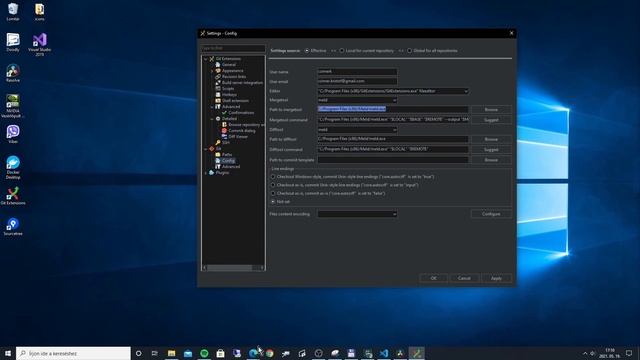Click the User email field
The image size is (640, 360).
[357, 81]
